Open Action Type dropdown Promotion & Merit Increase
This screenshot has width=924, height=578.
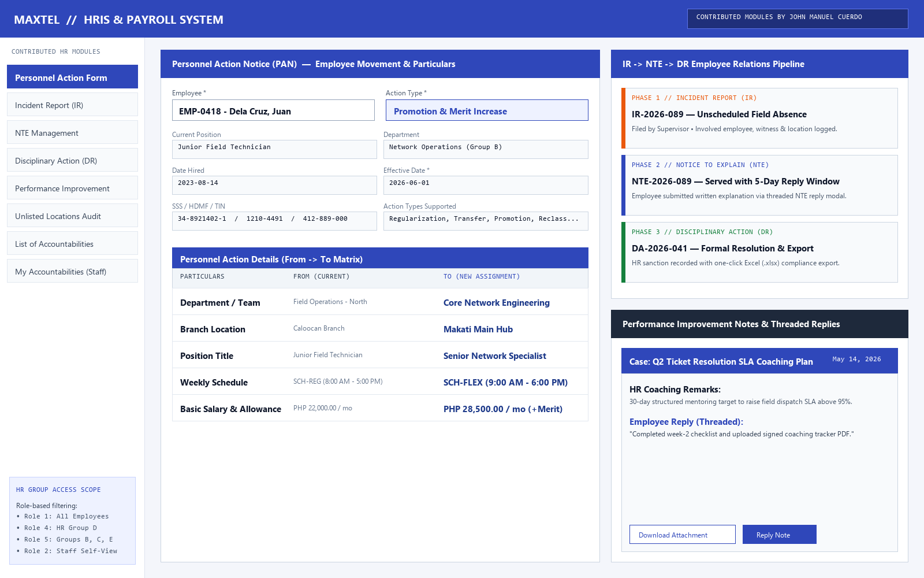point(487,110)
